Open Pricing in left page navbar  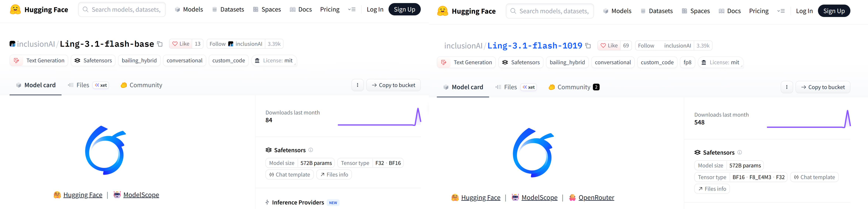[330, 9]
